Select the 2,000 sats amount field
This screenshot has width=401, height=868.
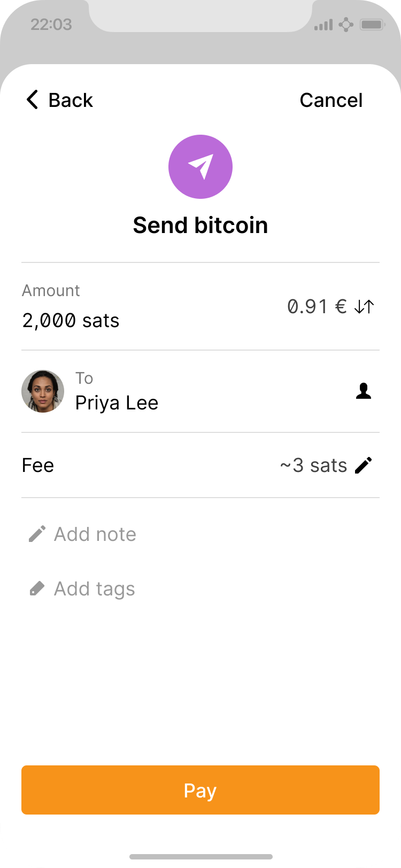[71, 321]
